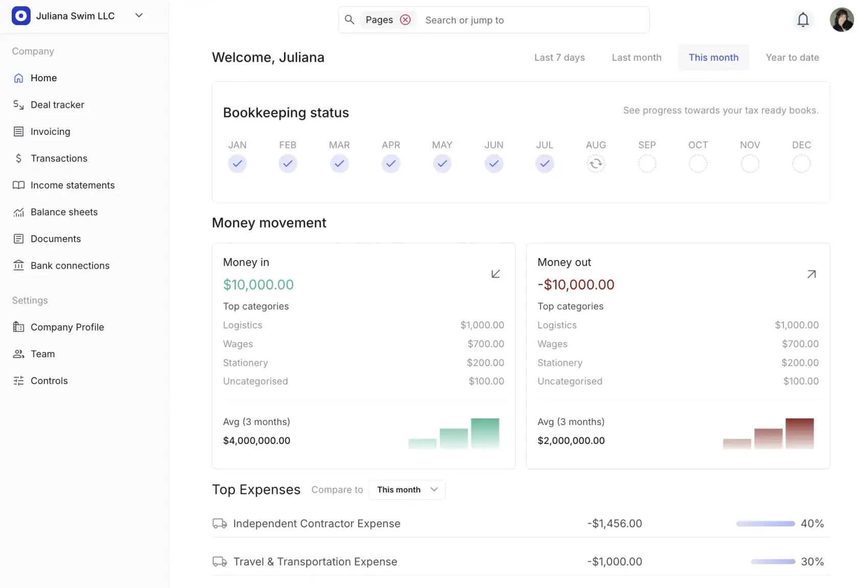868x588 pixels.
Task: Open Travel & Transportation Expense row
Action: pos(521,561)
